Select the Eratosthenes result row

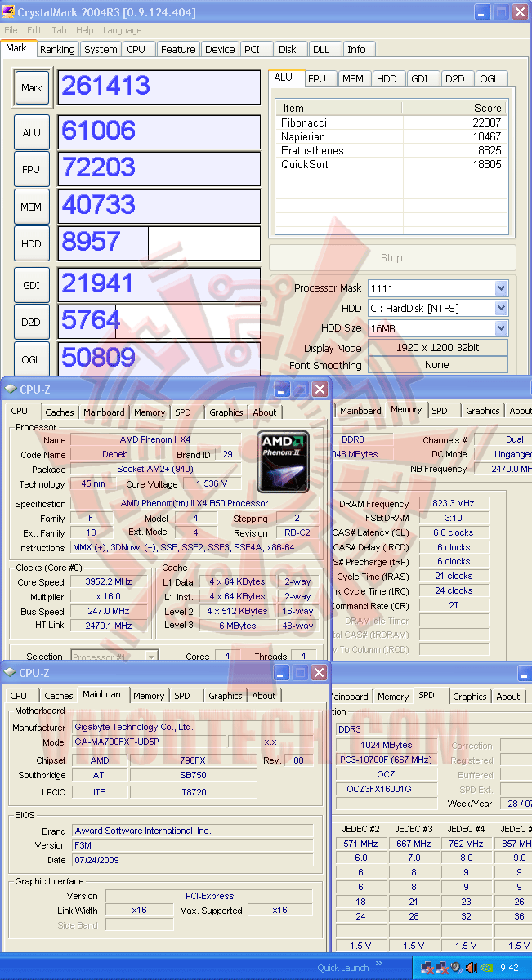[391, 150]
